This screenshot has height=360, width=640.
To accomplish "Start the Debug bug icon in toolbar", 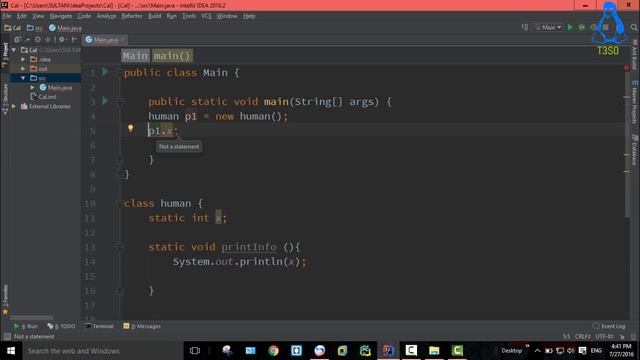I will click(582, 27).
